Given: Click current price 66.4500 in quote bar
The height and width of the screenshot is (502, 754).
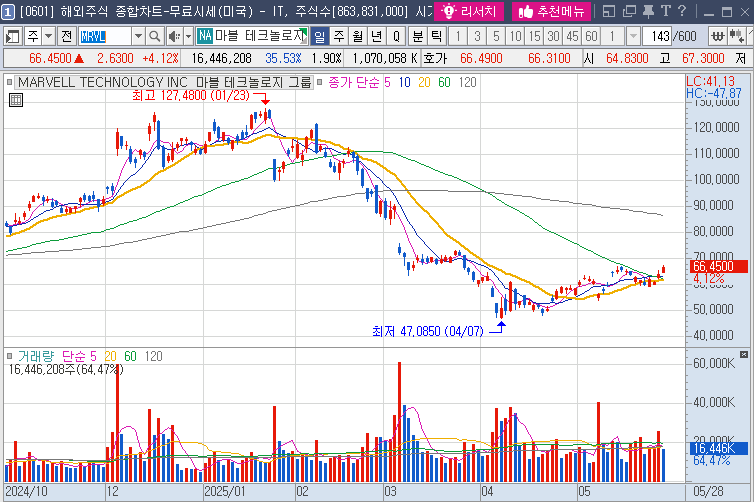Looking at the screenshot, I should tap(50, 59).
